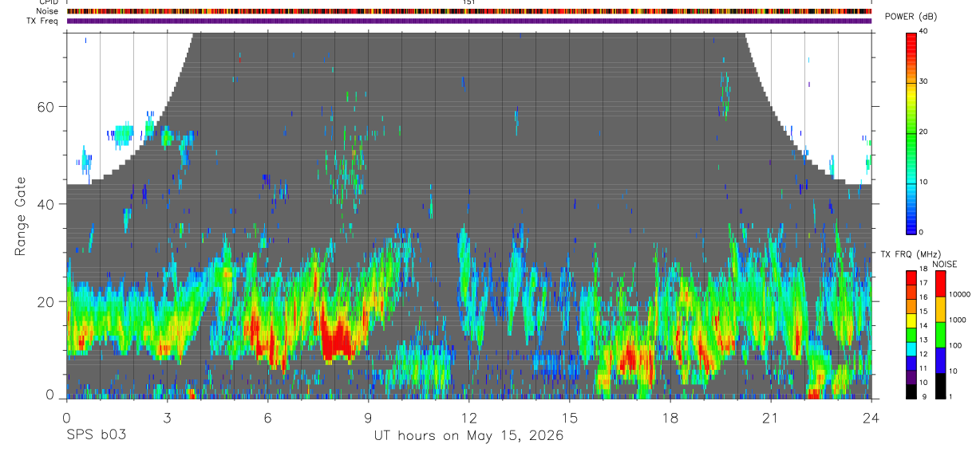980x452 pixels.
Task: Pick the green segment of the noise legend
Action: [939, 335]
